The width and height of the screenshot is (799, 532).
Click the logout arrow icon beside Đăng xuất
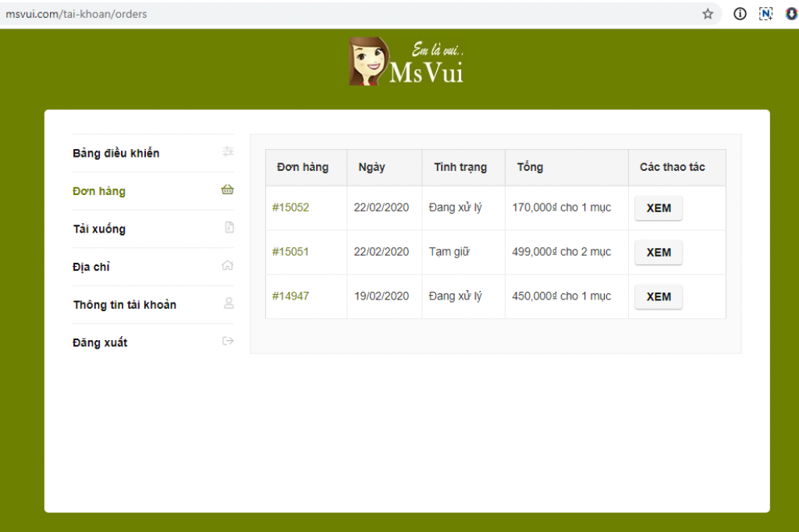coord(228,341)
